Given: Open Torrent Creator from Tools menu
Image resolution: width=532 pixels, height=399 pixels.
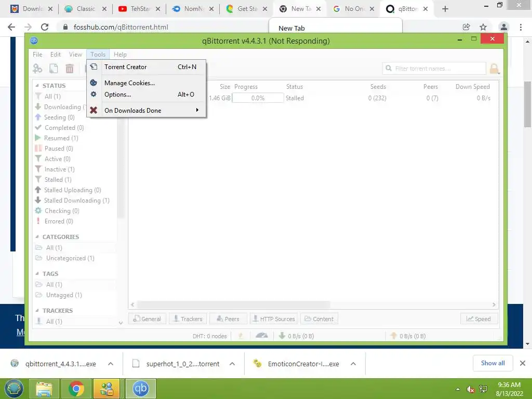Looking at the screenshot, I should coord(147,67).
